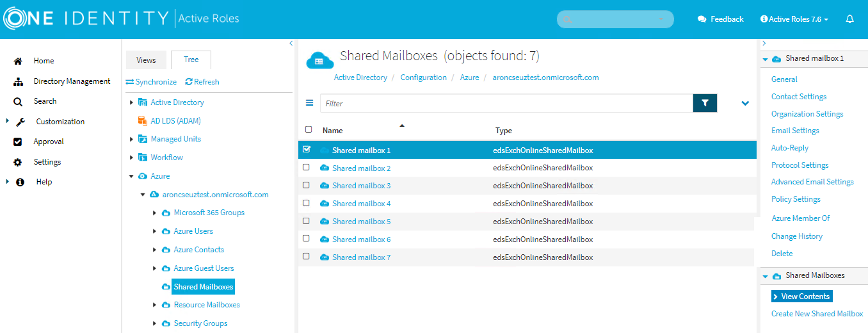Click the filter funnel icon button

(705, 103)
